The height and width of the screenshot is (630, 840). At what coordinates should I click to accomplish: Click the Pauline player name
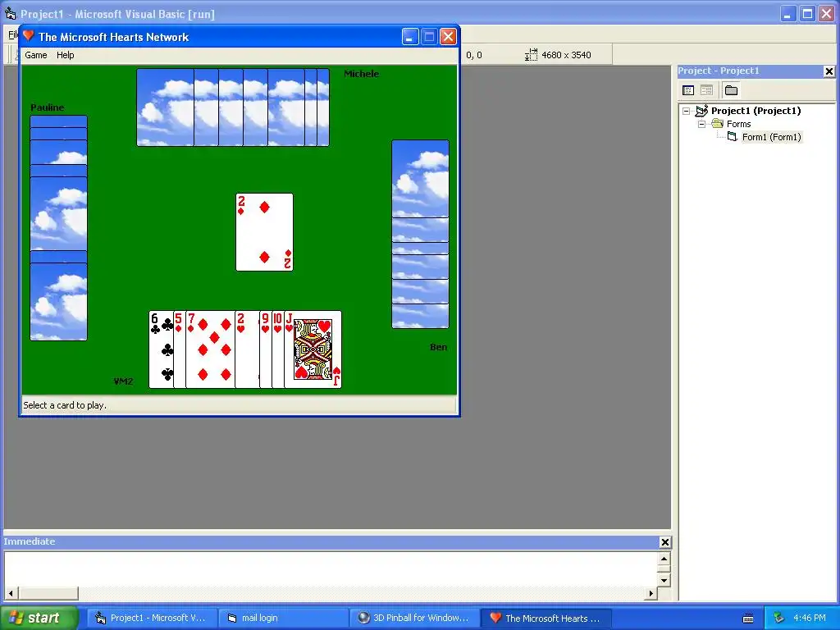pyautogui.click(x=47, y=107)
